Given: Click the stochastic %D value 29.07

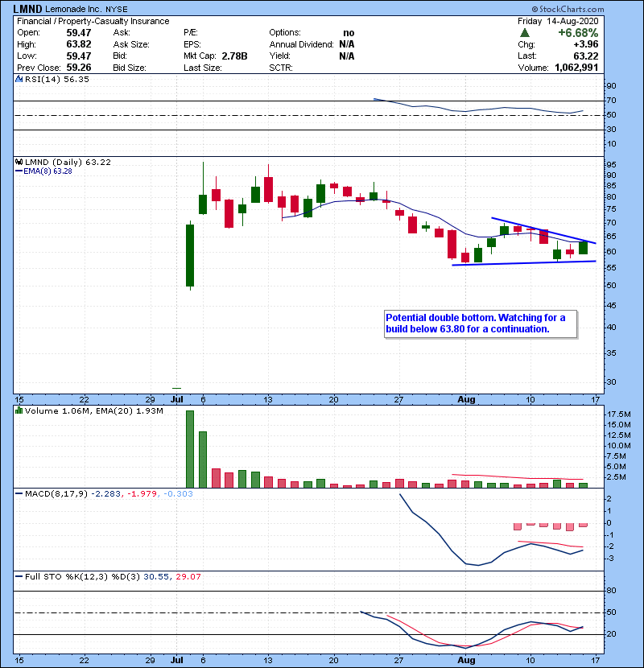Looking at the screenshot, I should pos(188,577).
